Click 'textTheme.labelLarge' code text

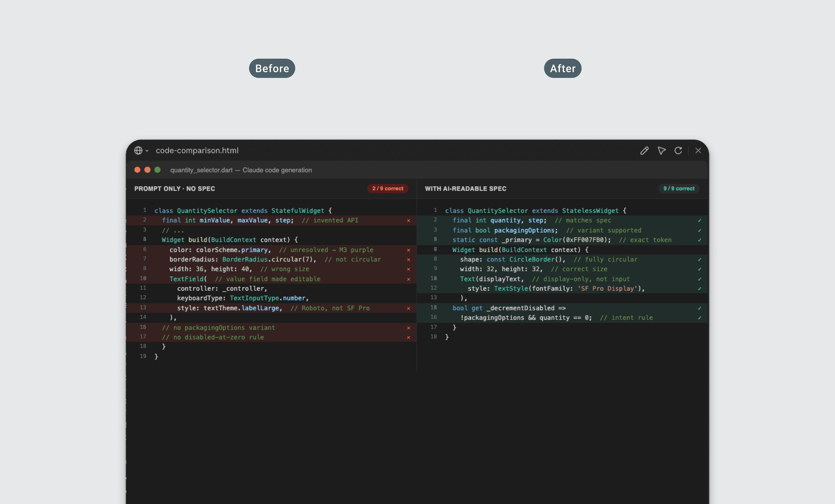pyautogui.click(x=241, y=309)
